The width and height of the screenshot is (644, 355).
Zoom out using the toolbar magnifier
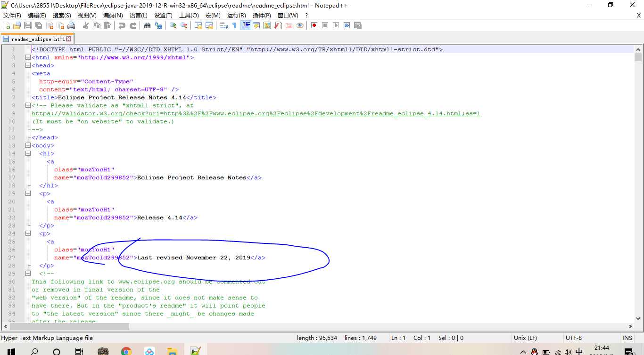(184, 25)
